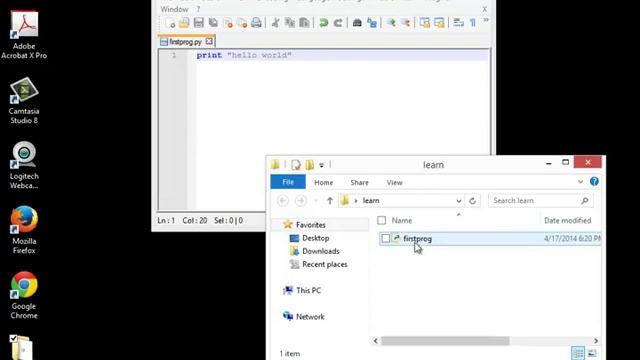This screenshot has height=360, width=640.
Task: Click the Copy icon in Notepad++ toolbar
Action: pos(290,23)
